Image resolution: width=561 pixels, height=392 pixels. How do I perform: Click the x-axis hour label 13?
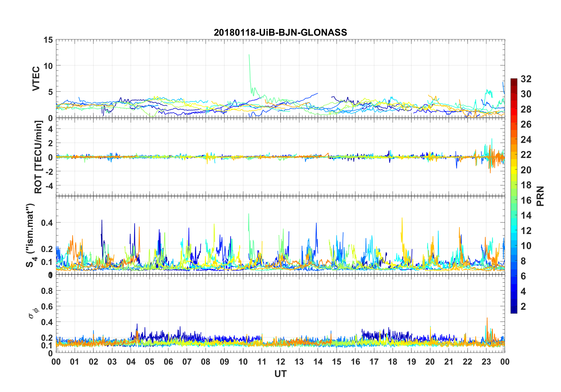(299, 362)
